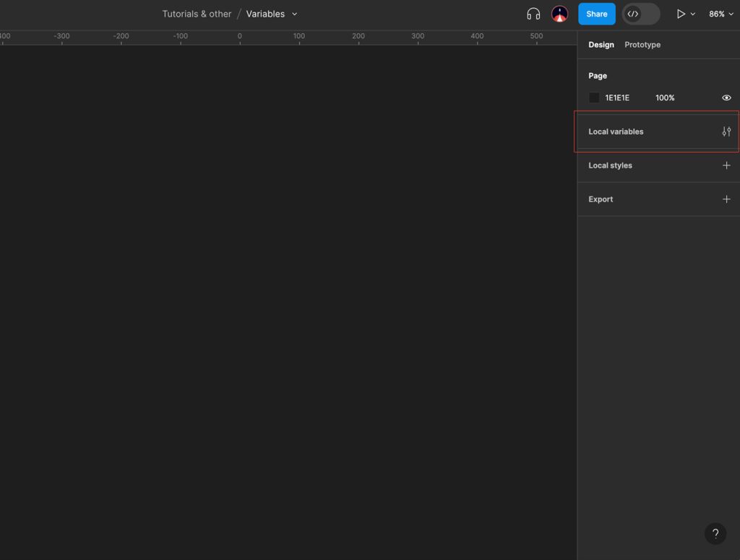Click the 100% page opacity field
The height and width of the screenshot is (560, 740).
[x=665, y=98]
